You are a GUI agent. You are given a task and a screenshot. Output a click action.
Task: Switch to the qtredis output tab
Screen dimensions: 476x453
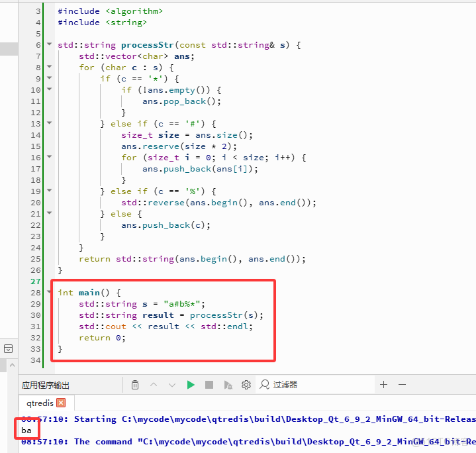pos(40,403)
